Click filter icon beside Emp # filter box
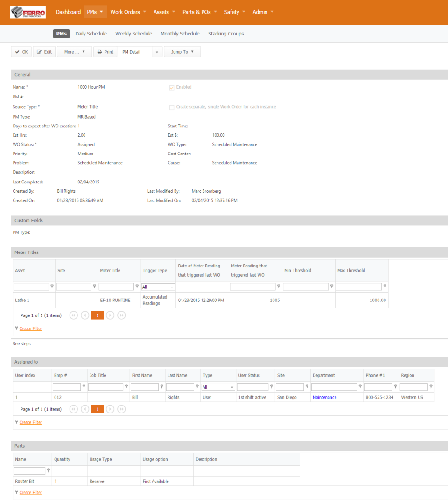Viewport: 448px width, 504px height. point(84,386)
